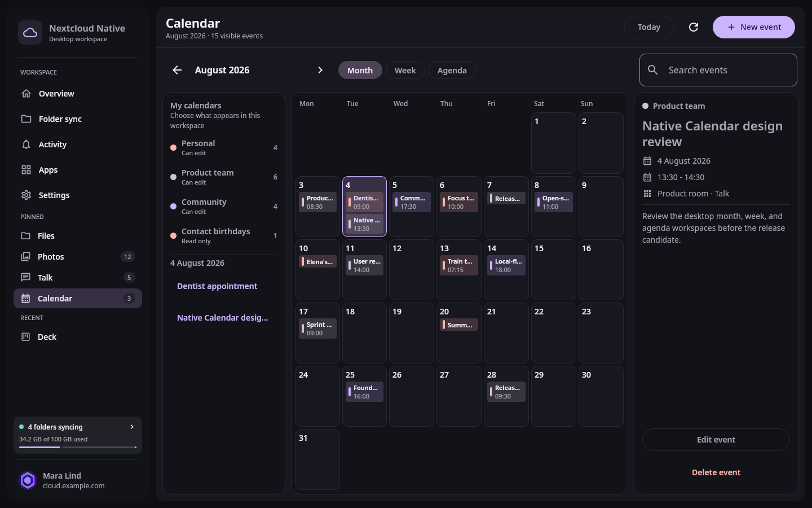This screenshot has width=812, height=508.
Task: Click the search magnifier icon
Action: pos(652,70)
